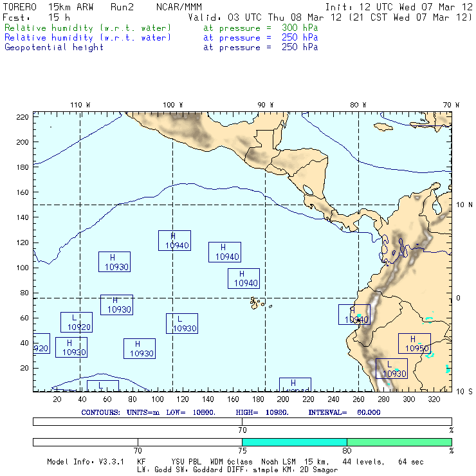
Task: Click the 'Valid: 03 UTC Thu 08 Mar 12' text
Action: tap(265, 17)
